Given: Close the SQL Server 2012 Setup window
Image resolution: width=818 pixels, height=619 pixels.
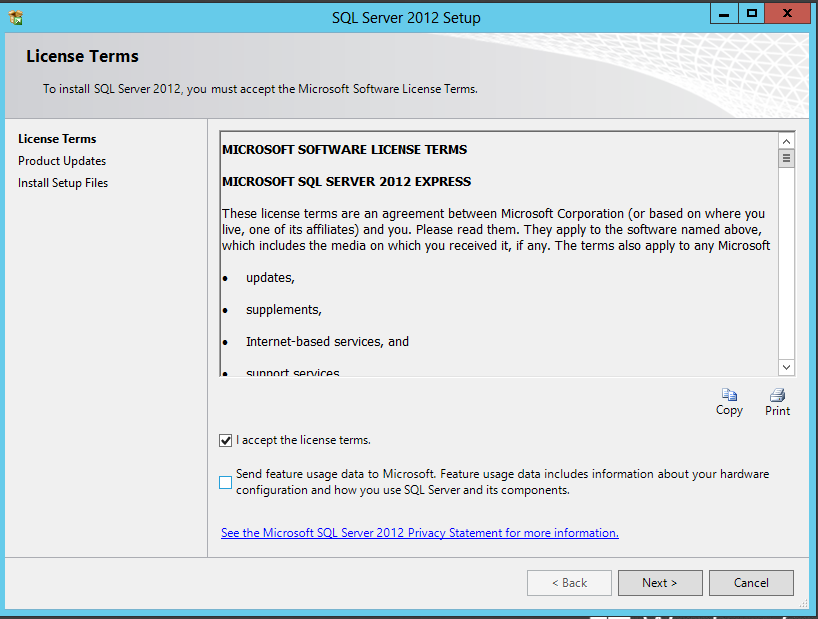Looking at the screenshot, I should coord(787,14).
